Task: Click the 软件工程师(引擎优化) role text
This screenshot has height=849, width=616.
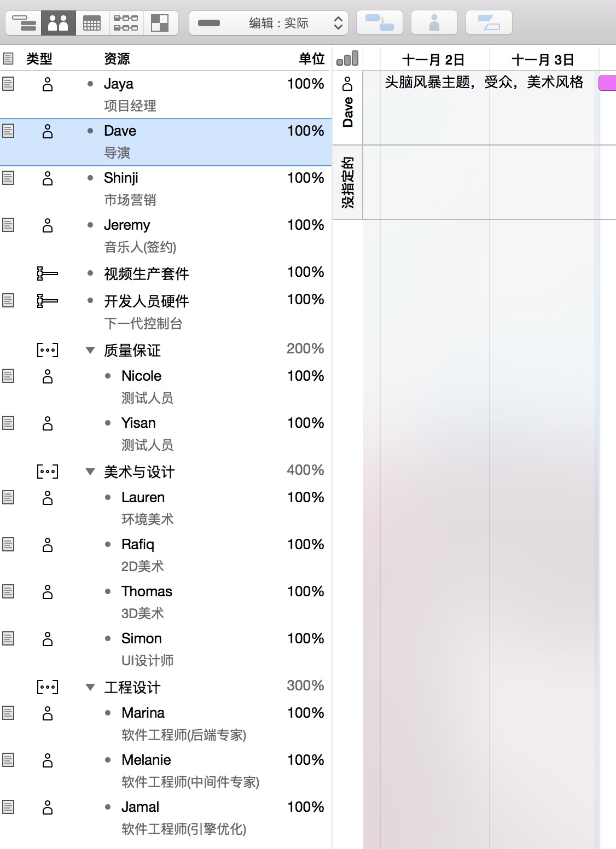Action: pyautogui.click(x=184, y=829)
